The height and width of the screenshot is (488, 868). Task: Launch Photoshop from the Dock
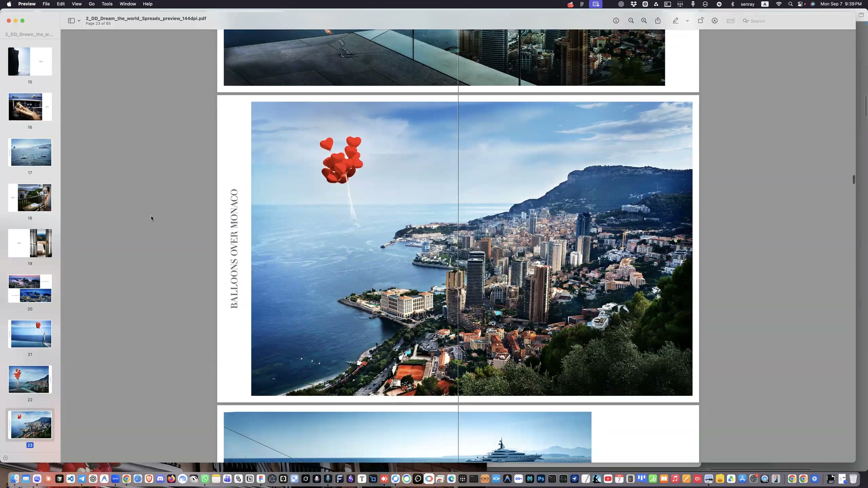coord(541,479)
